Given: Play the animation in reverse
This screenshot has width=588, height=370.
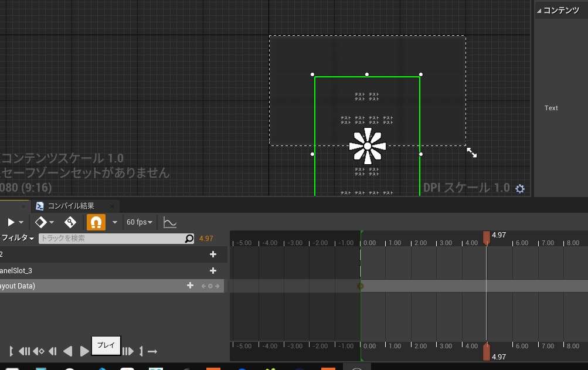Looking at the screenshot, I should (67, 352).
